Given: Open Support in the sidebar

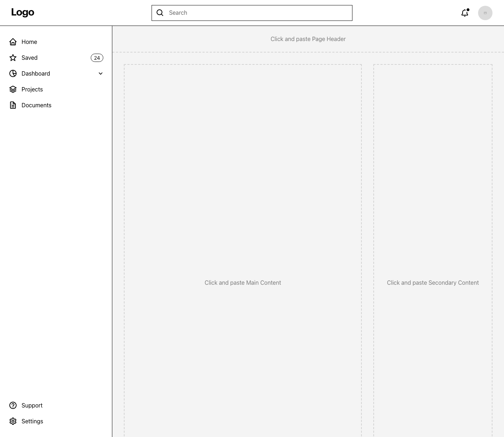Looking at the screenshot, I should (x=56, y=405).
